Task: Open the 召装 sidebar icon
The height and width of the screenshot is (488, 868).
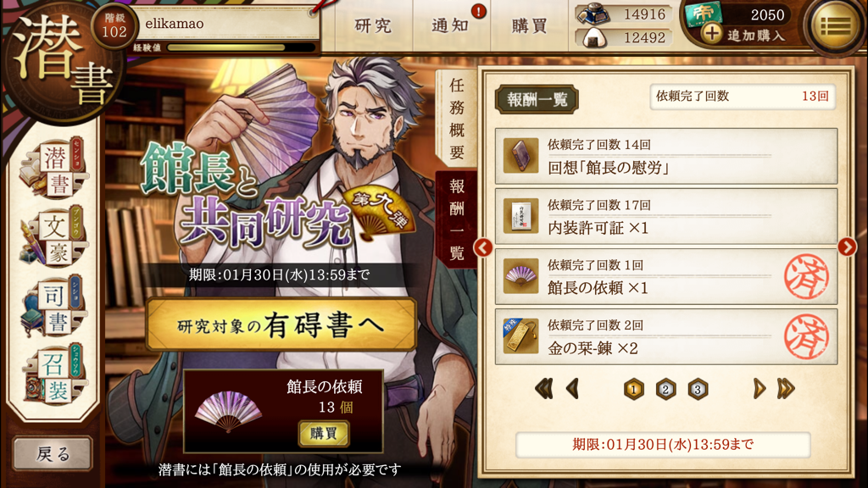Action: click(53, 375)
